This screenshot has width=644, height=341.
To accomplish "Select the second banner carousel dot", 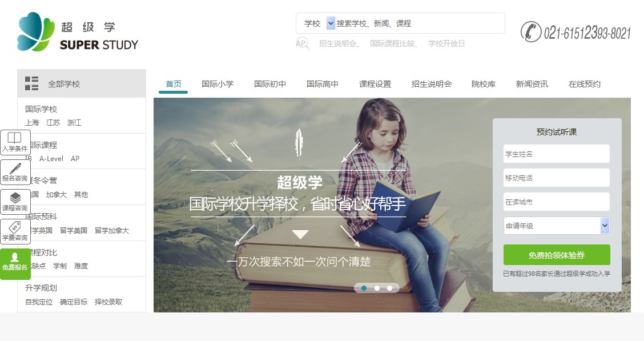I will point(377,288).
